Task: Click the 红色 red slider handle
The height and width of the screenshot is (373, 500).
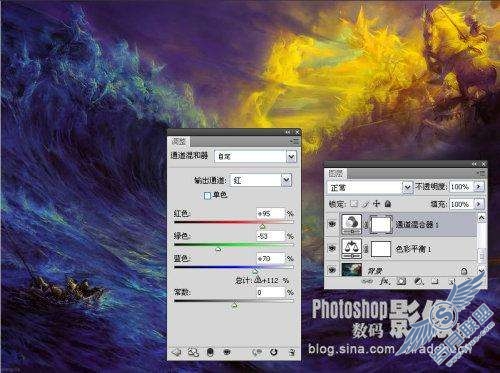Action: [262, 227]
